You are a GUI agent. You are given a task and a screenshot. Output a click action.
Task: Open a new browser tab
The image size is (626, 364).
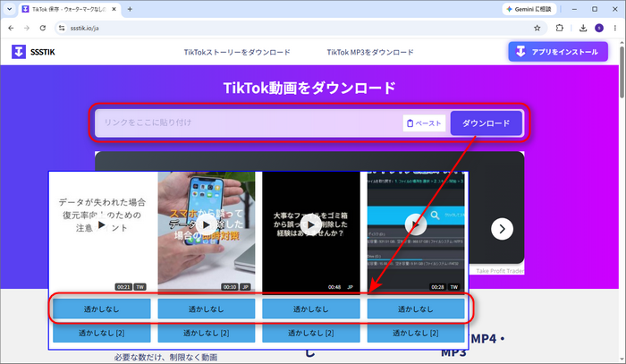(130, 9)
